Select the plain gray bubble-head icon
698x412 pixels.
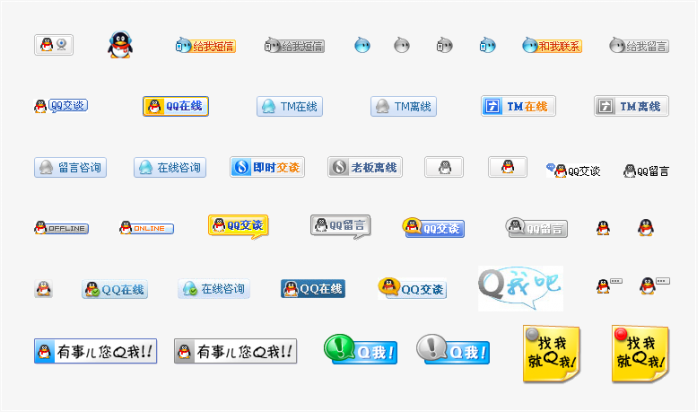402,45
